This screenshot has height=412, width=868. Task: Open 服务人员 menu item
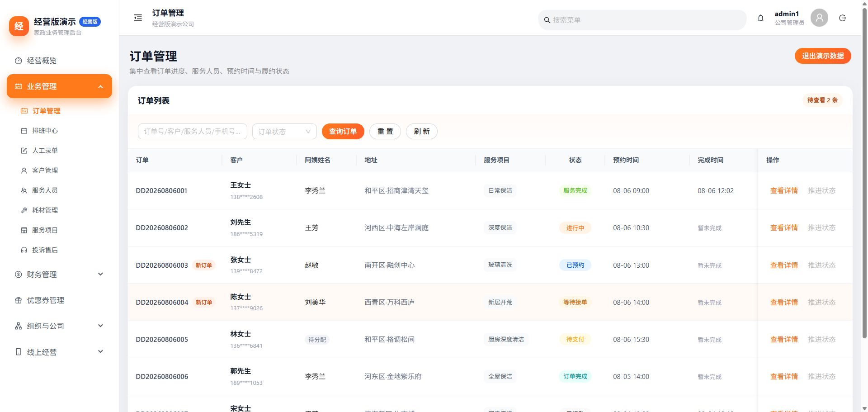(x=59, y=190)
